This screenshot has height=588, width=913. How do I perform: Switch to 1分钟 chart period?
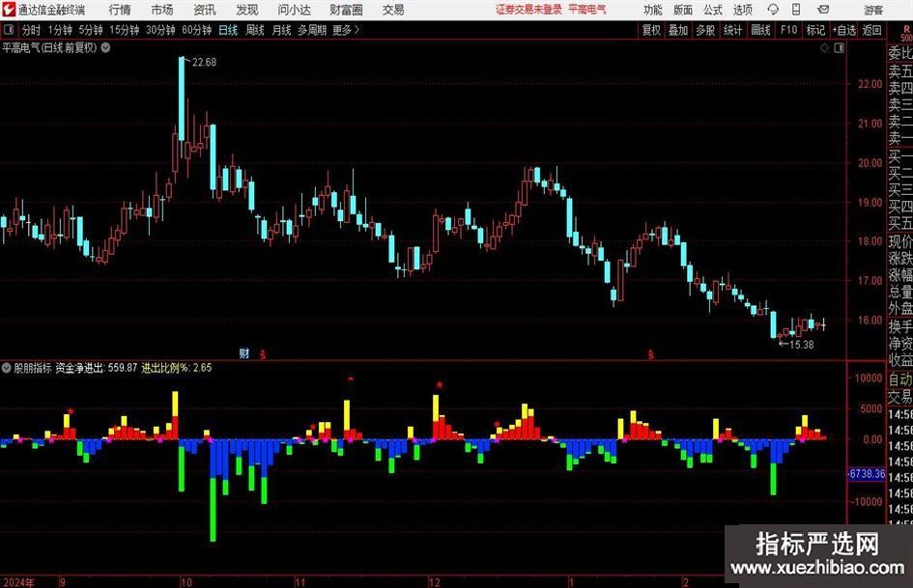pos(60,30)
